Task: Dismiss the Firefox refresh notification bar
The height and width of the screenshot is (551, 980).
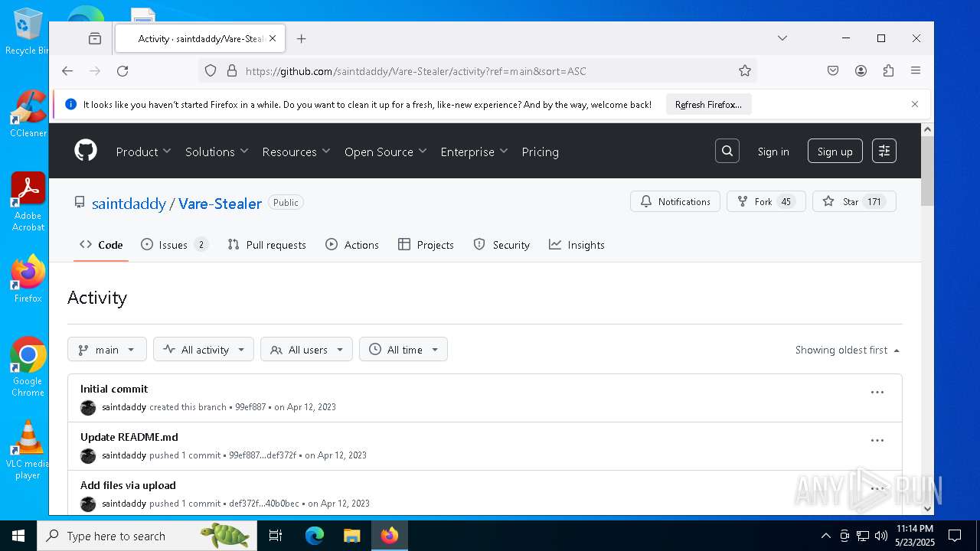Action: coord(915,104)
